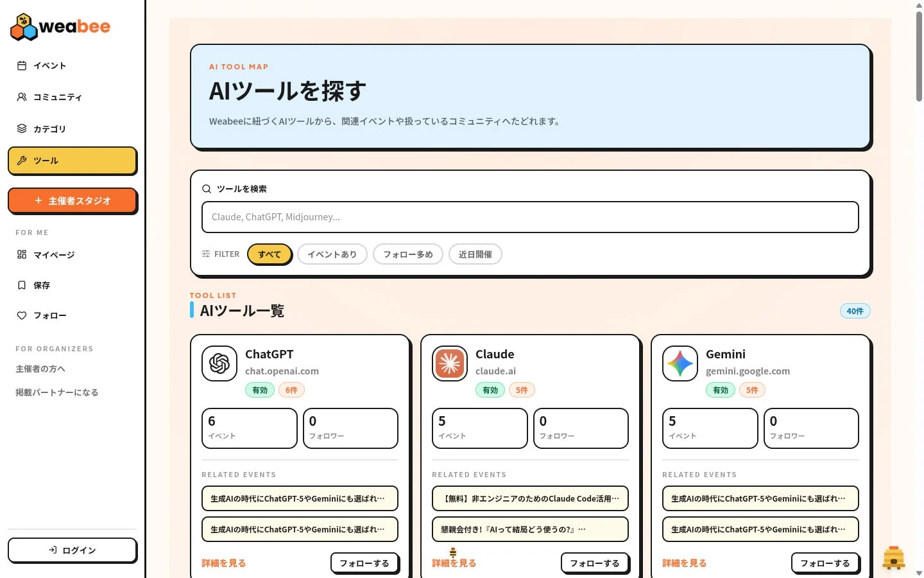Click 詳細を見る on Claude card
The width and height of the screenshot is (924, 578).
pos(454,563)
